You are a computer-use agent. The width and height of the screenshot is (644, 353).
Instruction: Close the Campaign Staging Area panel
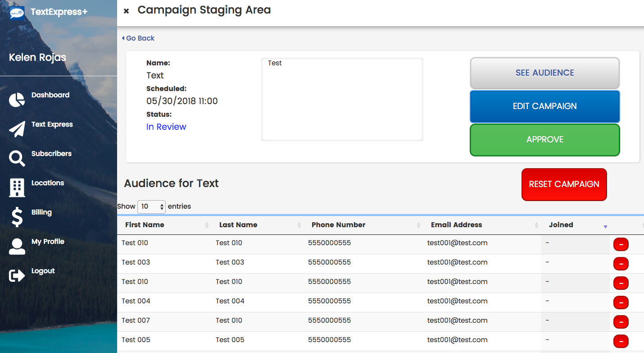[x=126, y=11]
